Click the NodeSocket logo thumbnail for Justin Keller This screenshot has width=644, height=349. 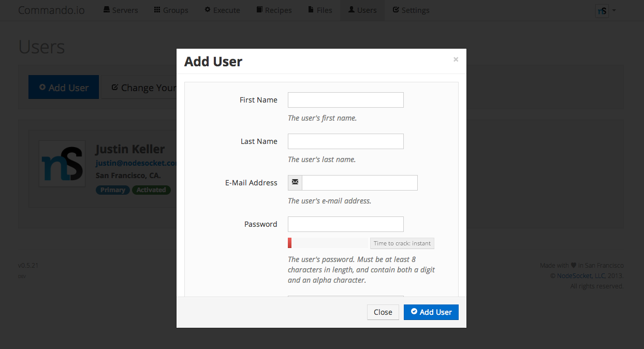coord(62,163)
